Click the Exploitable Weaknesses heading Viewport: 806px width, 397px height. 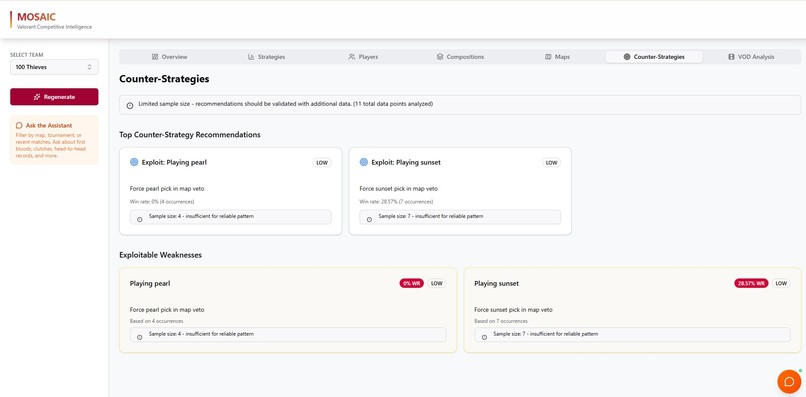click(160, 255)
